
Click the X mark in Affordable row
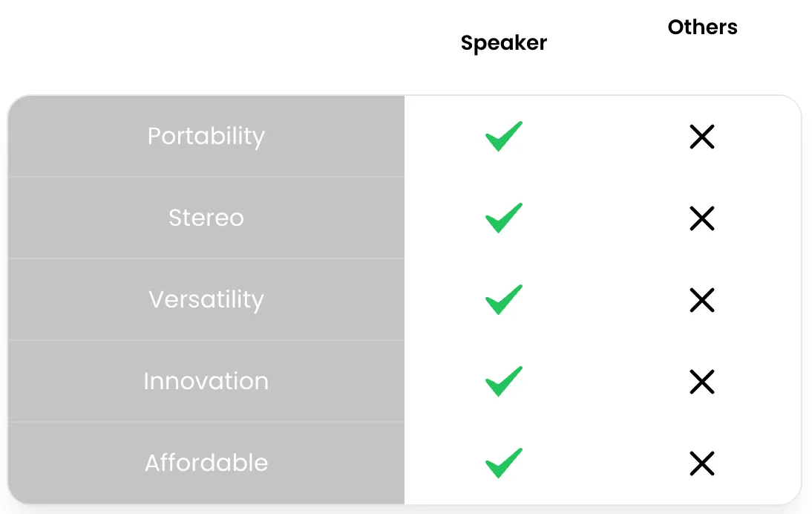pyautogui.click(x=701, y=463)
